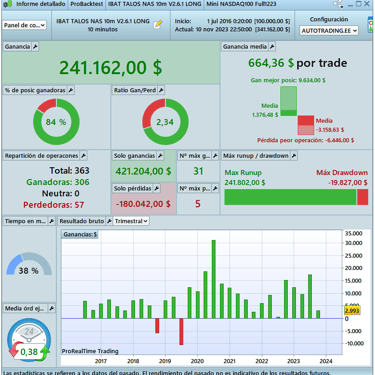
Task: Click the wrench icon next to Ganancia
Action: click(35, 47)
